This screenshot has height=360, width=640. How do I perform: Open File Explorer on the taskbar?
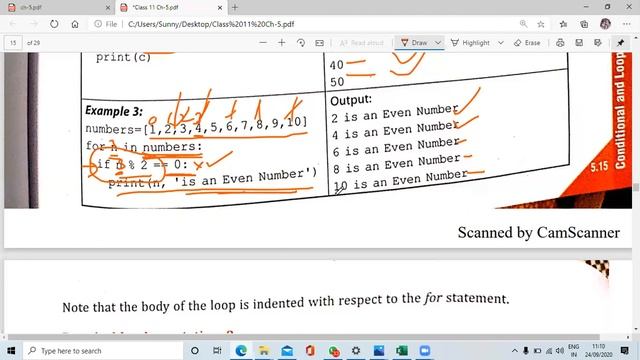[264, 351]
